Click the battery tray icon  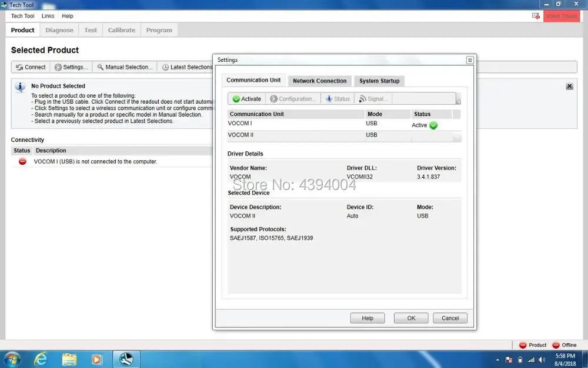[520, 360]
